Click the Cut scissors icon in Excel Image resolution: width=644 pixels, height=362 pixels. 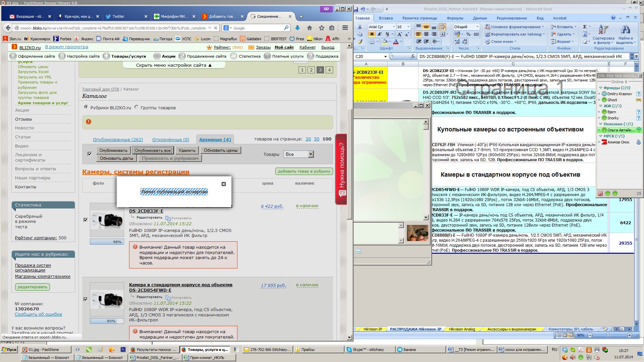pyautogui.click(x=360, y=27)
